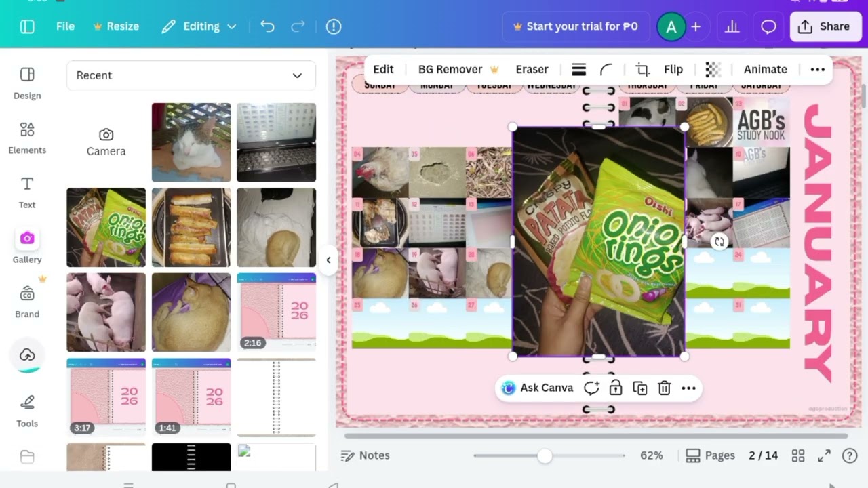Click Animate in the image toolbar
868x488 pixels.
click(766, 69)
